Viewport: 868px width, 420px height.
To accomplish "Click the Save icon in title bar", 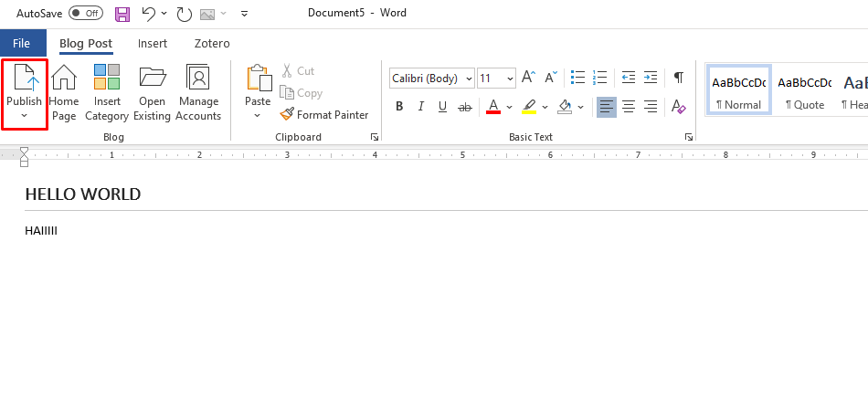I will point(122,14).
